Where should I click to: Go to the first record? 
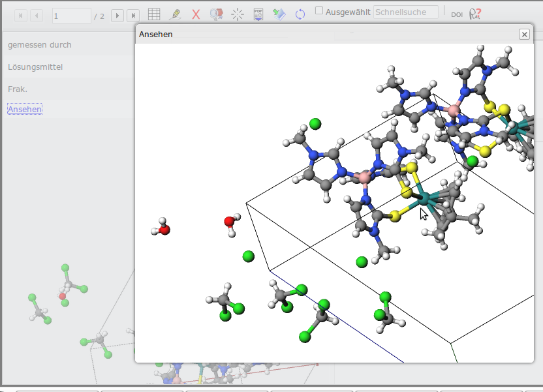click(21, 15)
